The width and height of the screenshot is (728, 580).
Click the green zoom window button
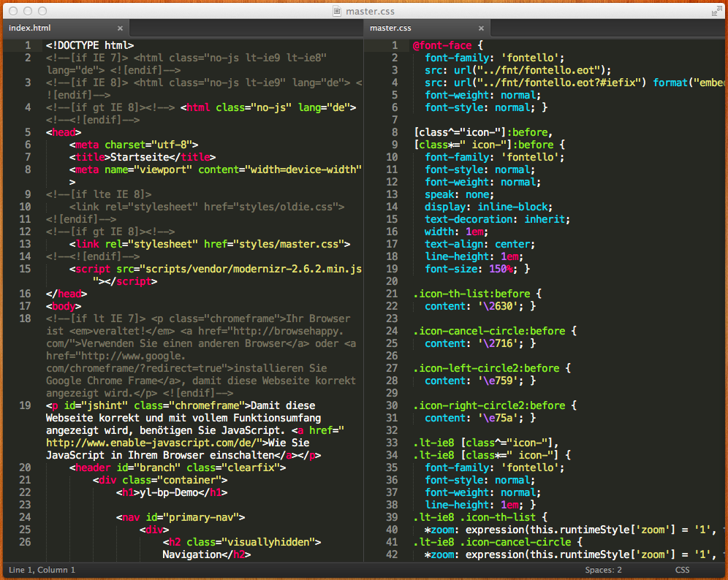(42, 10)
